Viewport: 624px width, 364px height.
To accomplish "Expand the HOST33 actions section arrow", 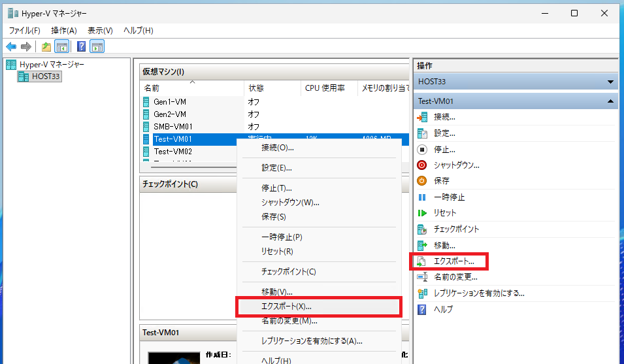I will click(x=610, y=82).
